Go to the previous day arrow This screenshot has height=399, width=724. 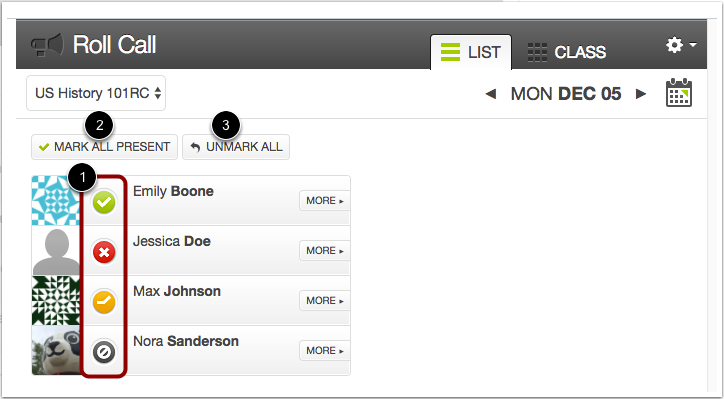coord(491,94)
